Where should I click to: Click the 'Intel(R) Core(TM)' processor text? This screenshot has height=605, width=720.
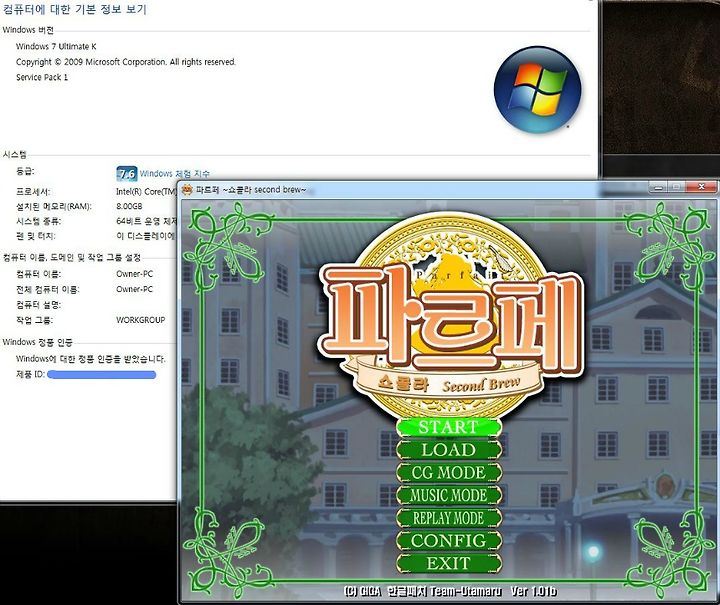[x=146, y=191]
